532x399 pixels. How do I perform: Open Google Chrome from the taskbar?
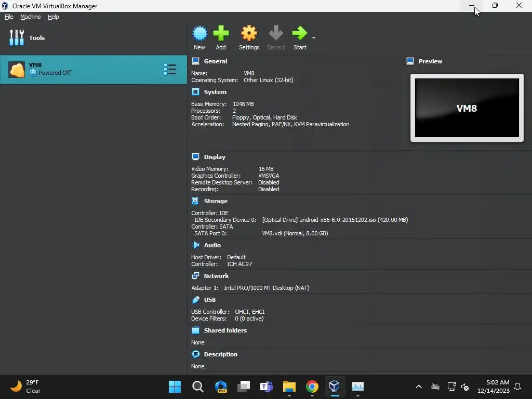point(312,387)
